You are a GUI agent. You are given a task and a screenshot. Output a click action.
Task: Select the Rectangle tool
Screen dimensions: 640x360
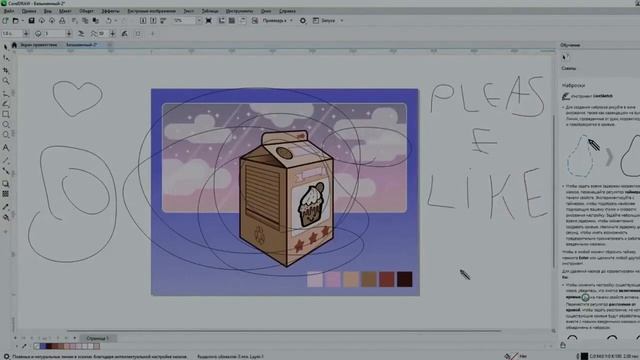[x=5, y=114]
